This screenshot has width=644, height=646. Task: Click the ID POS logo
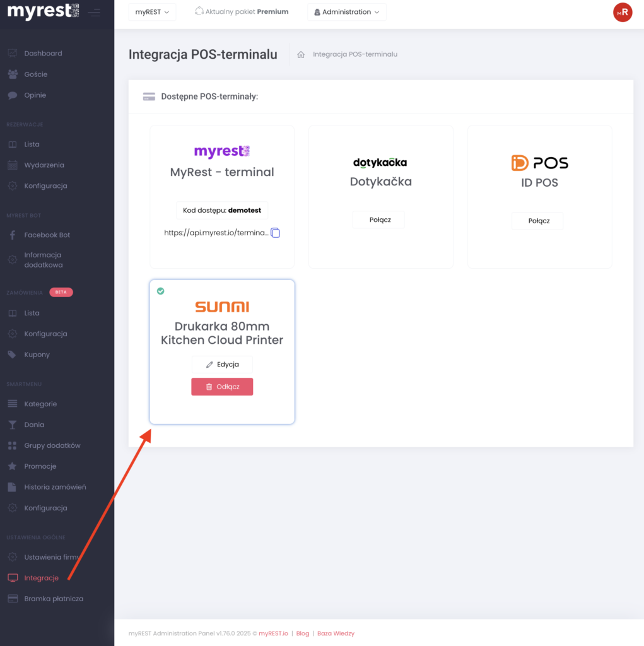[540, 163]
